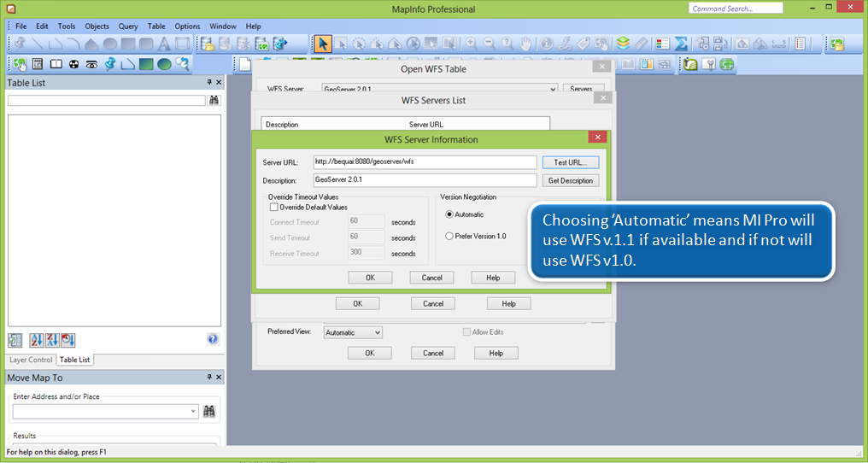This screenshot has height=463, width=868.
Task: Sort Table List Z to A
Action: 53,339
